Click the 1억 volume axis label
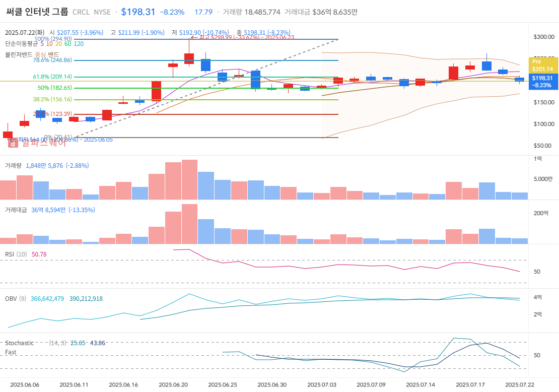This screenshot has height=392, width=559. tap(538, 159)
